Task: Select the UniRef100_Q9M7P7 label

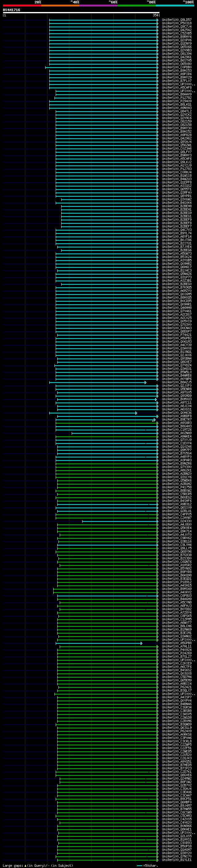Action: pos(176,450)
